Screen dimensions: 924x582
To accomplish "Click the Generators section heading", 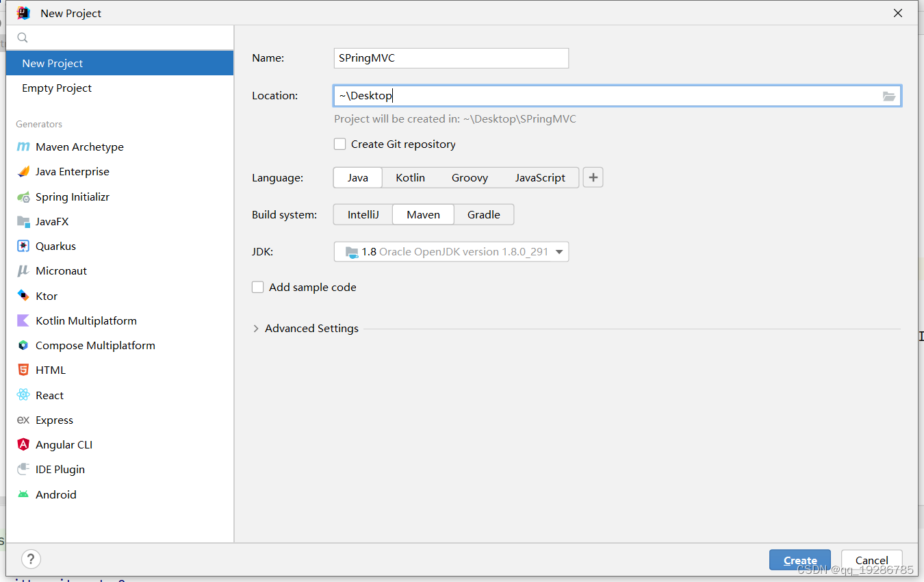I will [x=39, y=124].
